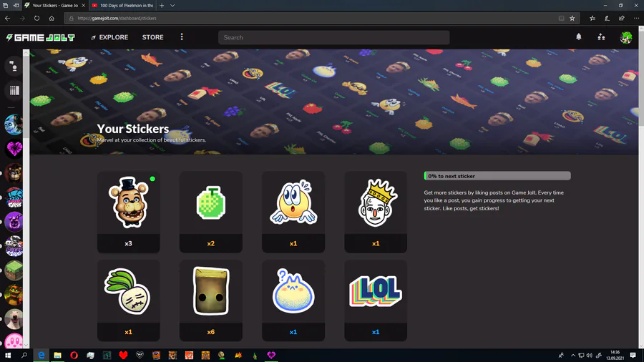This screenshot has width=644, height=362.
Task: Select the paper bag head sticker
Action: point(210,291)
